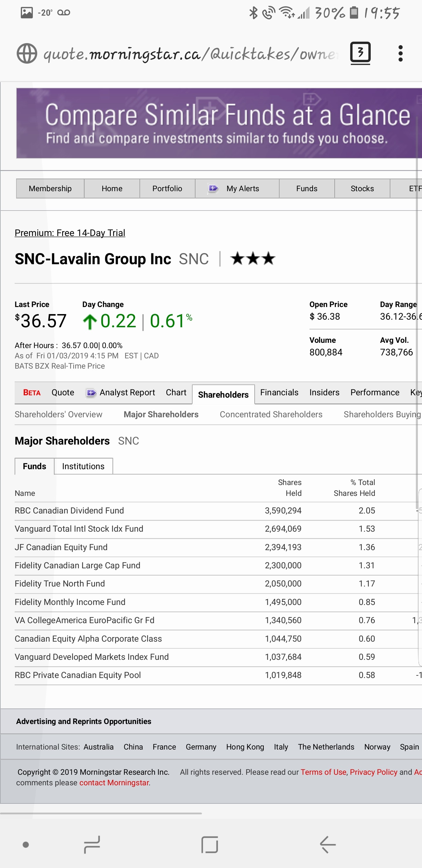Click JF Canadian Equity Fund row
The width and height of the screenshot is (422, 868).
click(x=61, y=547)
